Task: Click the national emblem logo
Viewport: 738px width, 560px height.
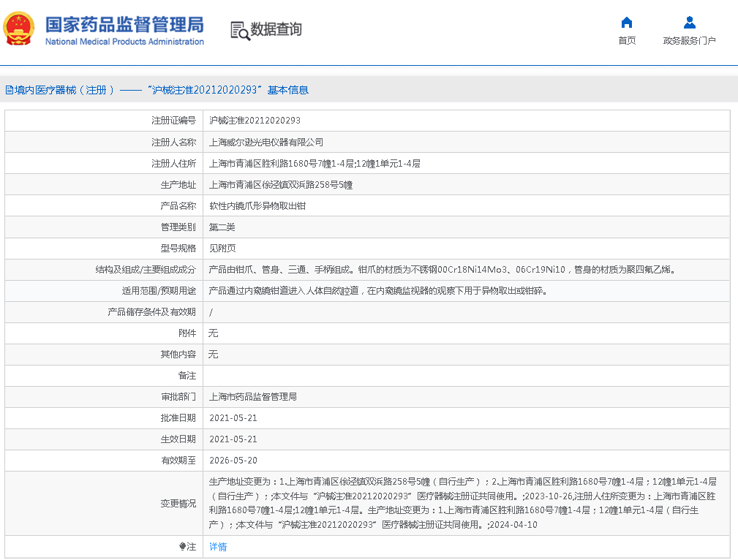Action: click(x=19, y=30)
